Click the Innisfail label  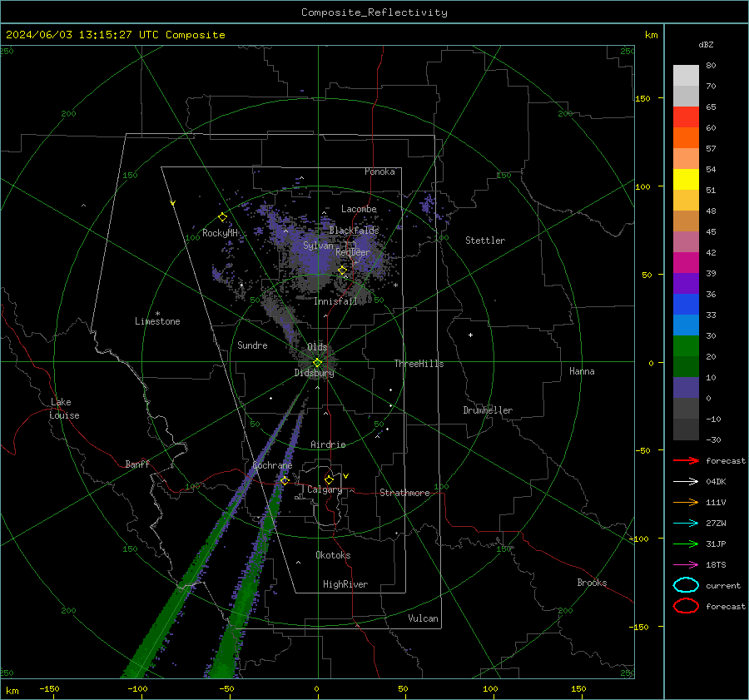point(335,301)
